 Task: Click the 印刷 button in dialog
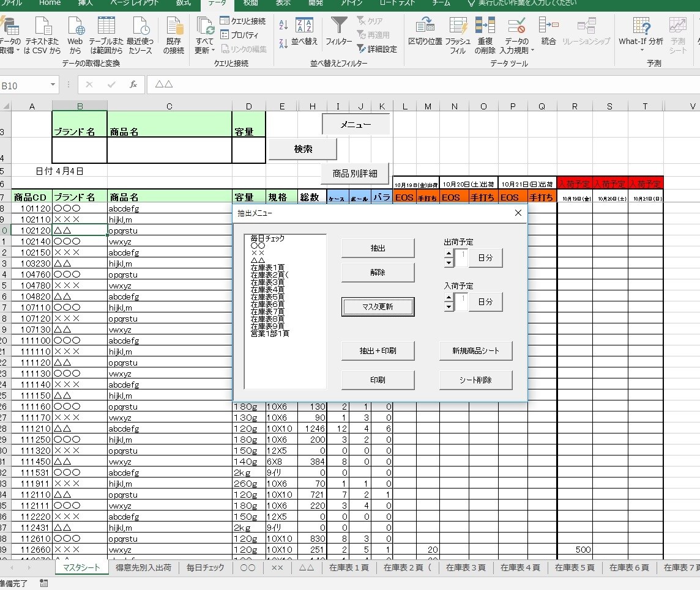click(378, 380)
